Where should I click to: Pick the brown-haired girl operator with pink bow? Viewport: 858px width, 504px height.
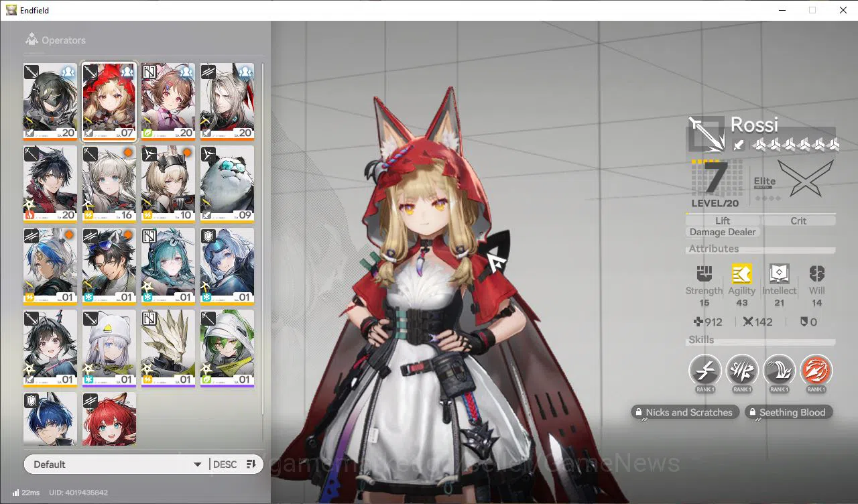[168, 102]
